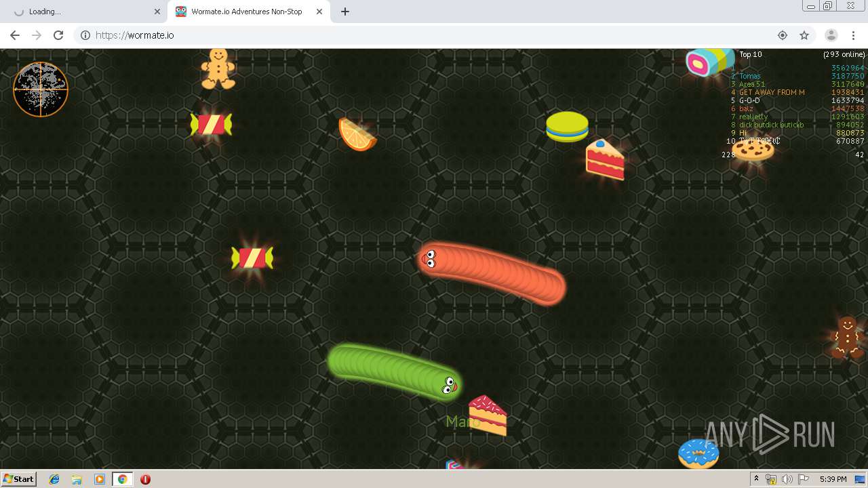Viewport: 868px width, 488px height.
Task: Bookmark this page with the star icon
Action: coord(804,35)
